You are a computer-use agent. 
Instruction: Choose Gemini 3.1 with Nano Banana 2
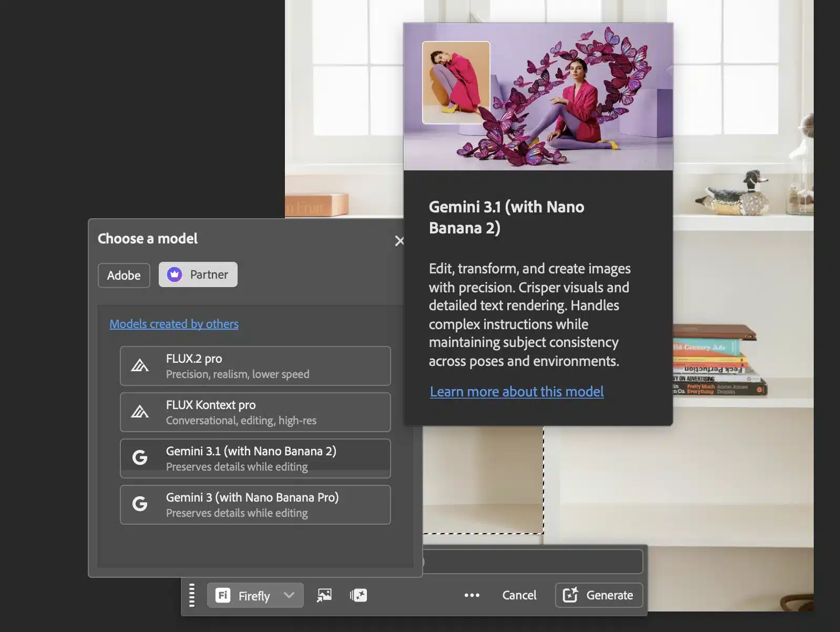255,458
